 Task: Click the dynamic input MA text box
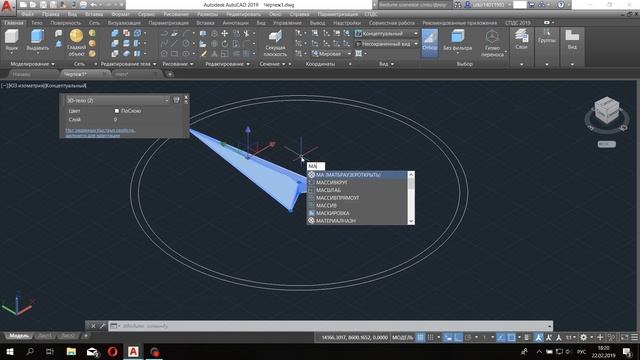coord(316,166)
